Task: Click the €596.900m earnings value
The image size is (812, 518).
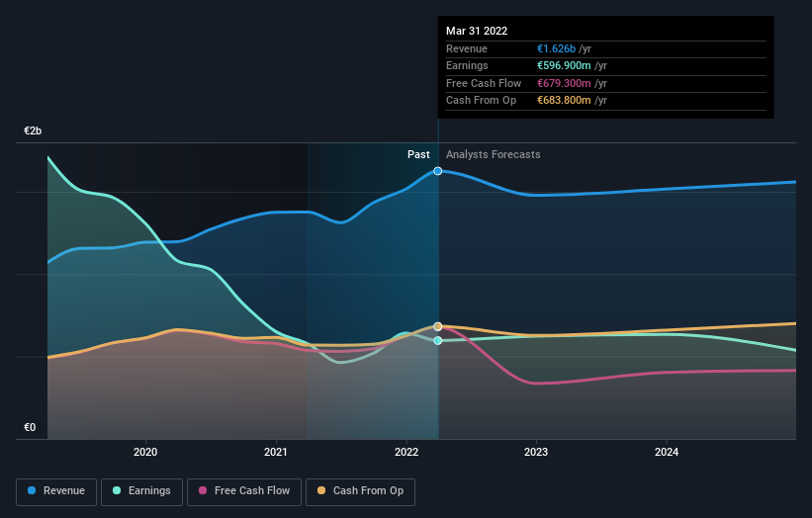Action: pos(564,65)
